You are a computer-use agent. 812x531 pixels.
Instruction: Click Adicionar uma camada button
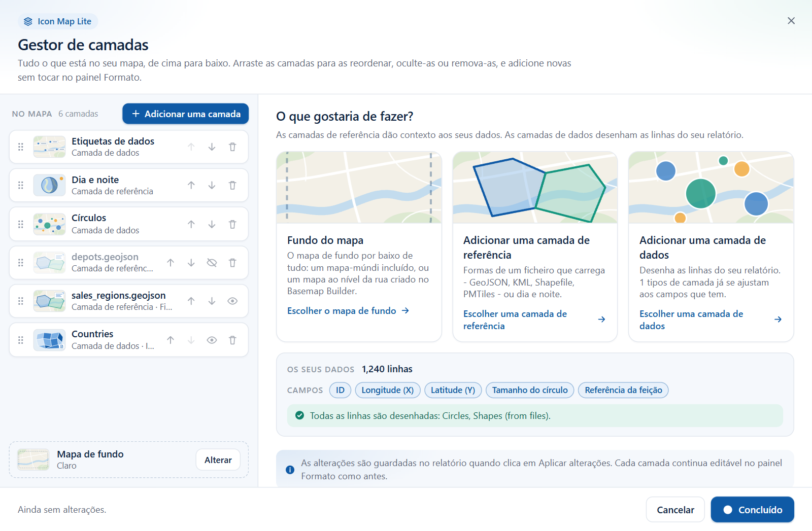(x=185, y=114)
